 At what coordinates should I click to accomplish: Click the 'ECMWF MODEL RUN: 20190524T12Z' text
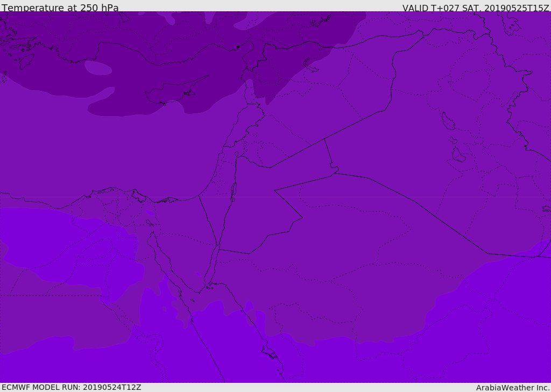[x=72, y=387]
